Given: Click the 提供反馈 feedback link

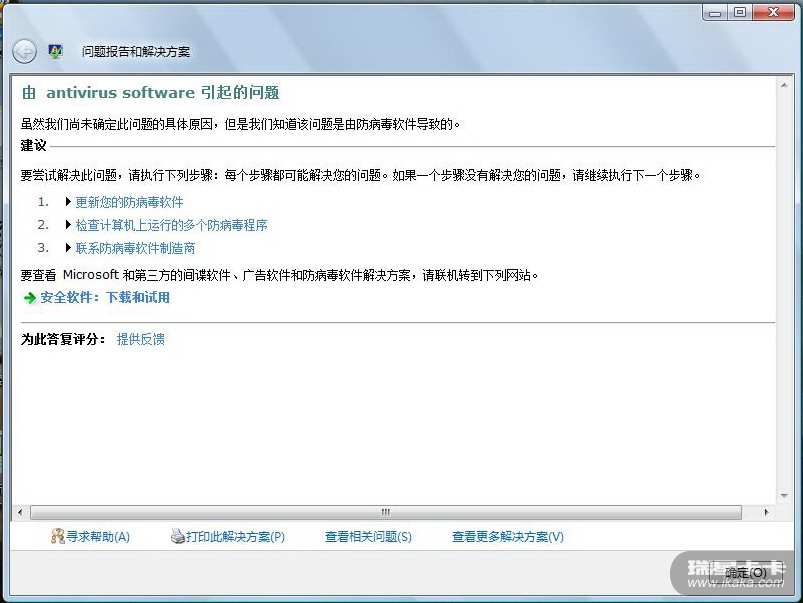Looking at the screenshot, I should point(141,339).
